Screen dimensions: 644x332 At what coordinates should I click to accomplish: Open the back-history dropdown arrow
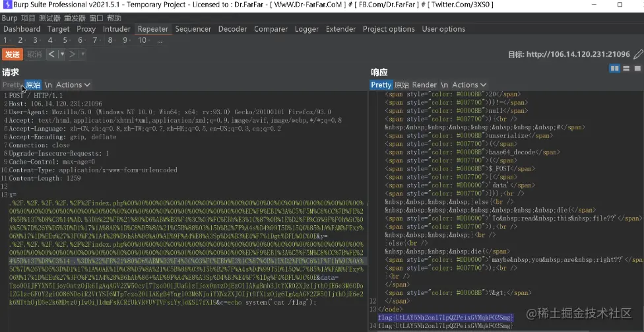(62, 54)
